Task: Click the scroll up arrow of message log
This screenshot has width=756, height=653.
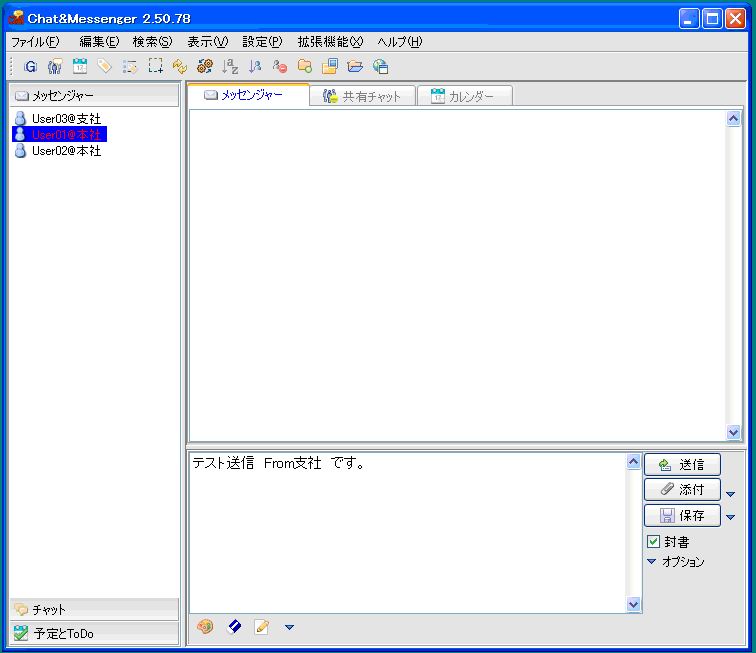Action: (733, 119)
